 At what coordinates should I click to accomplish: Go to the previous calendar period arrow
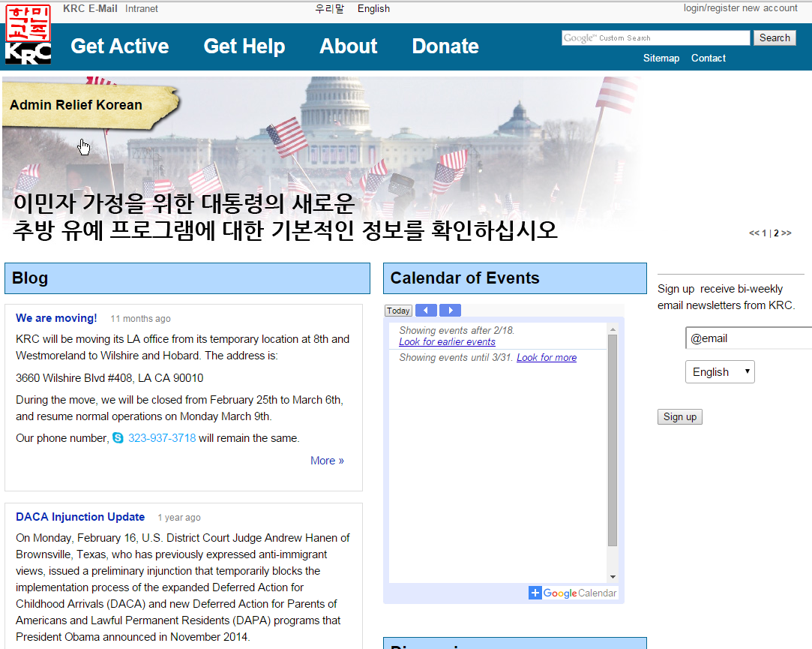pyautogui.click(x=426, y=311)
